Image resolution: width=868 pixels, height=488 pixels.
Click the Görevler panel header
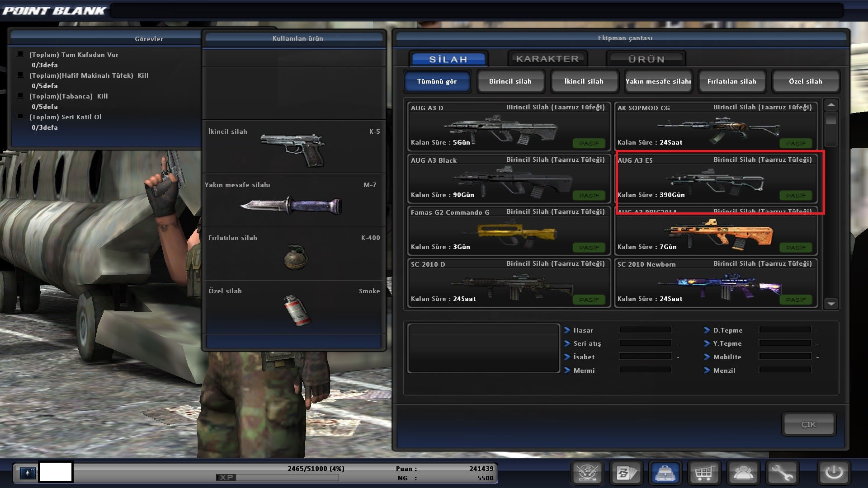click(106, 39)
